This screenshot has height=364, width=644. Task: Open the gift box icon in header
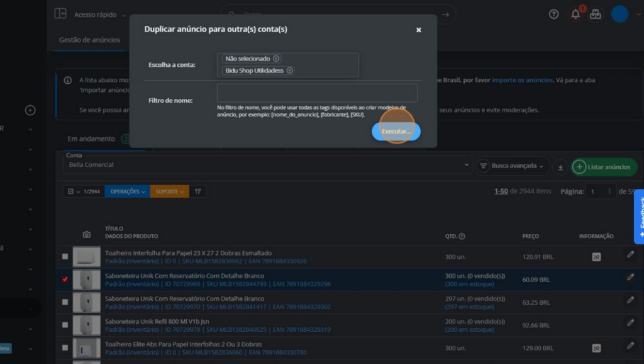[595, 14]
